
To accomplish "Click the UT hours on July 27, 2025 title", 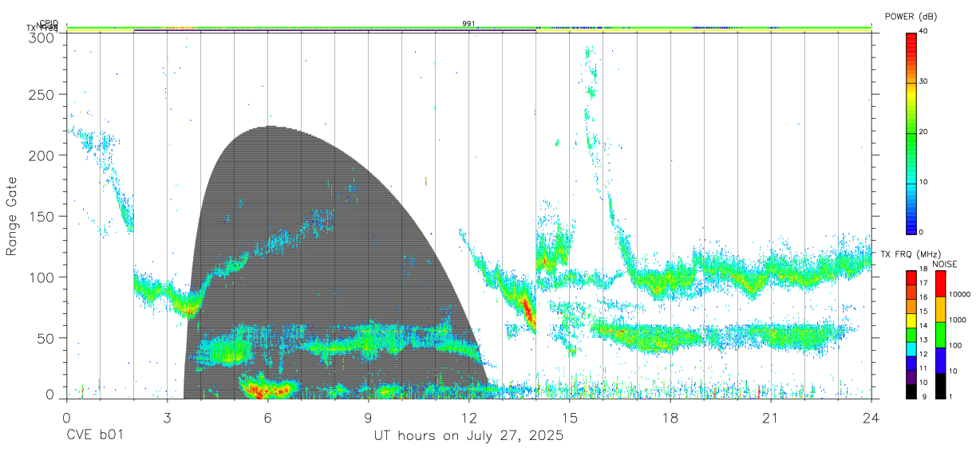I will (468, 436).
